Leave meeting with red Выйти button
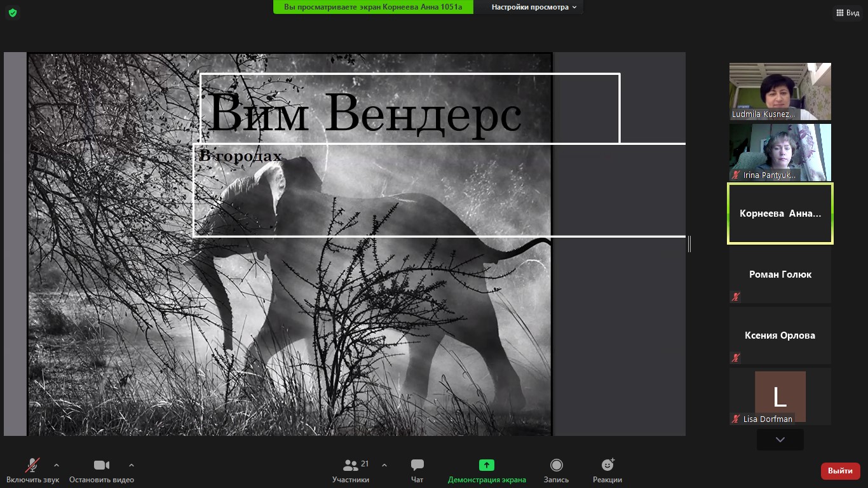 click(841, 471)
